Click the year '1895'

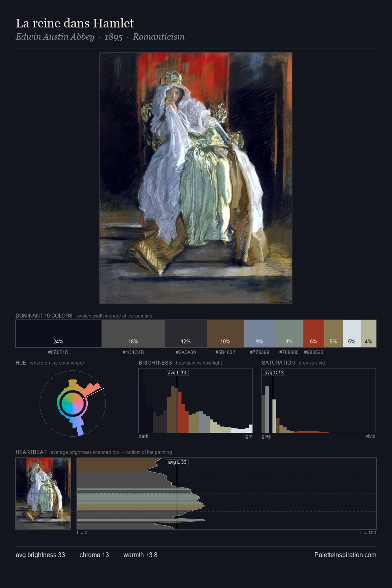pyautogui.click(x=114, y=37)
